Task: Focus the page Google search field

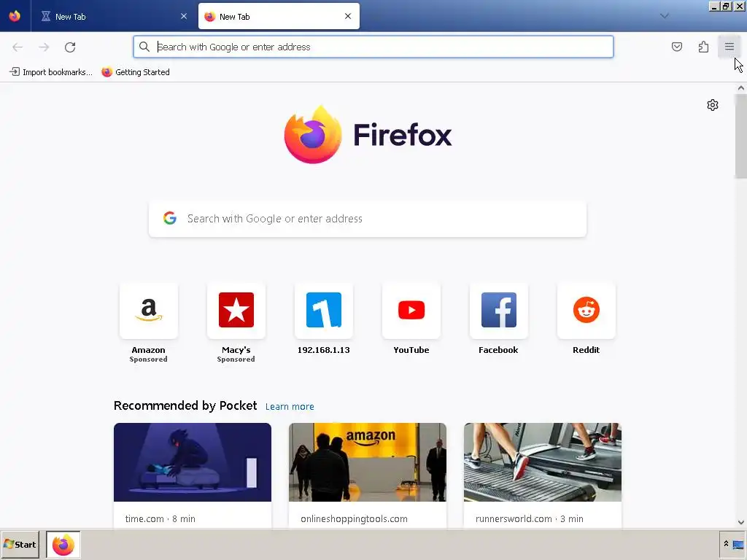Action: [x=368, y=219]
